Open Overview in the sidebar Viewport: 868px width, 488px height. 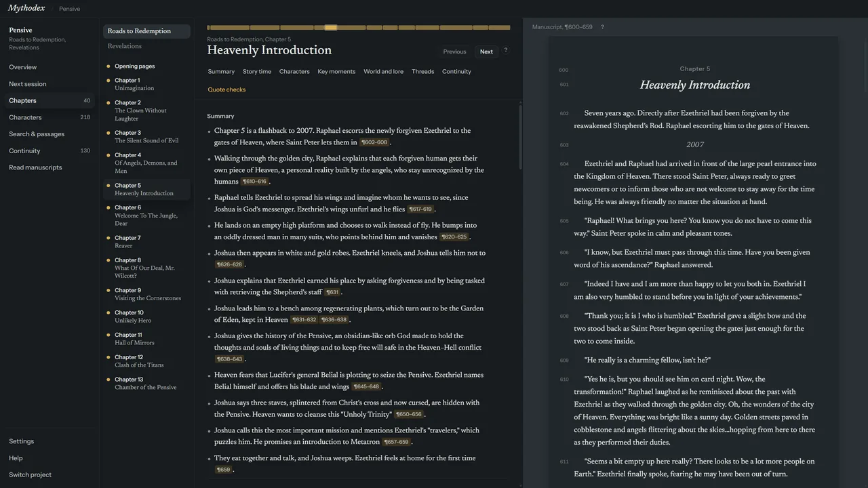coord(50,67)
